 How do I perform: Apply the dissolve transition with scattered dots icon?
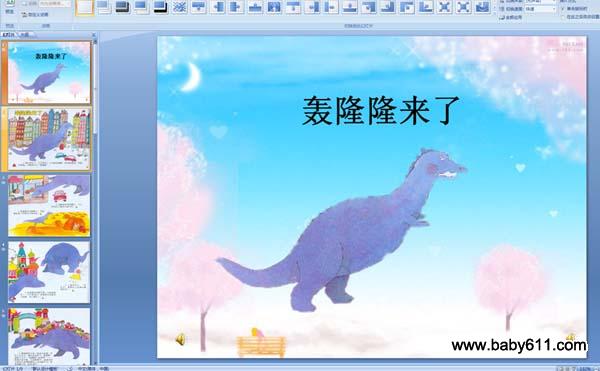[179, 7]
